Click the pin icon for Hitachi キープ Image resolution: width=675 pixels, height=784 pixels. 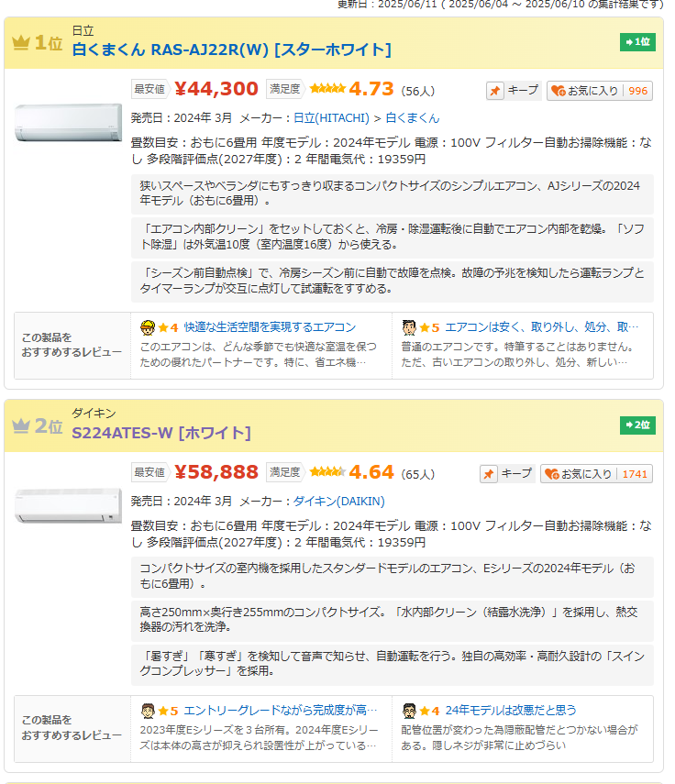point(494,91)
